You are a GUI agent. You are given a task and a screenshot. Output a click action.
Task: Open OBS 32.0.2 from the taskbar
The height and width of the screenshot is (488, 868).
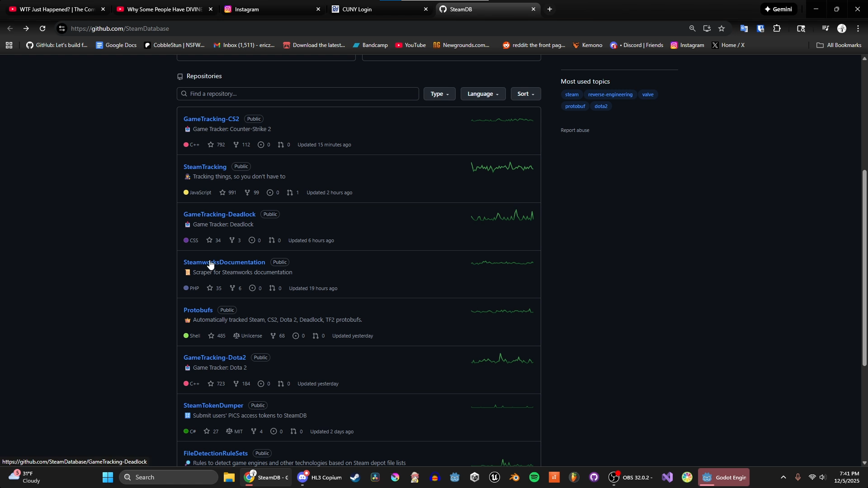(630, 477)
